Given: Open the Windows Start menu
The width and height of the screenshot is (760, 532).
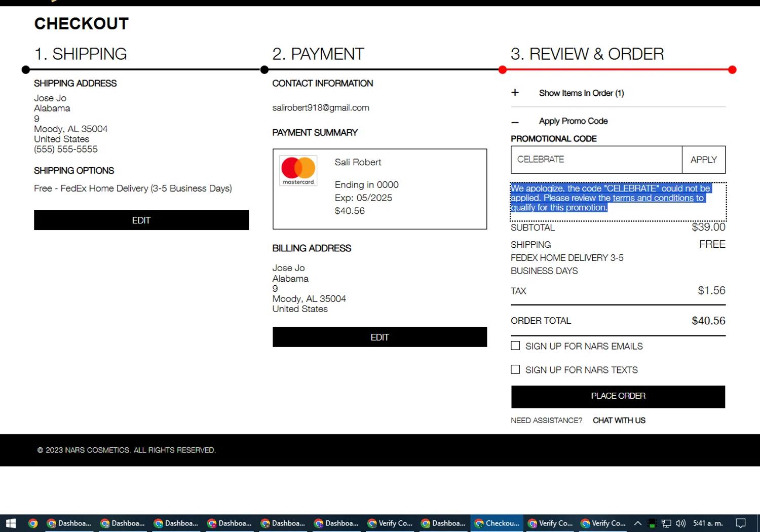Looking at the screenshot, I should pos(11,523).
